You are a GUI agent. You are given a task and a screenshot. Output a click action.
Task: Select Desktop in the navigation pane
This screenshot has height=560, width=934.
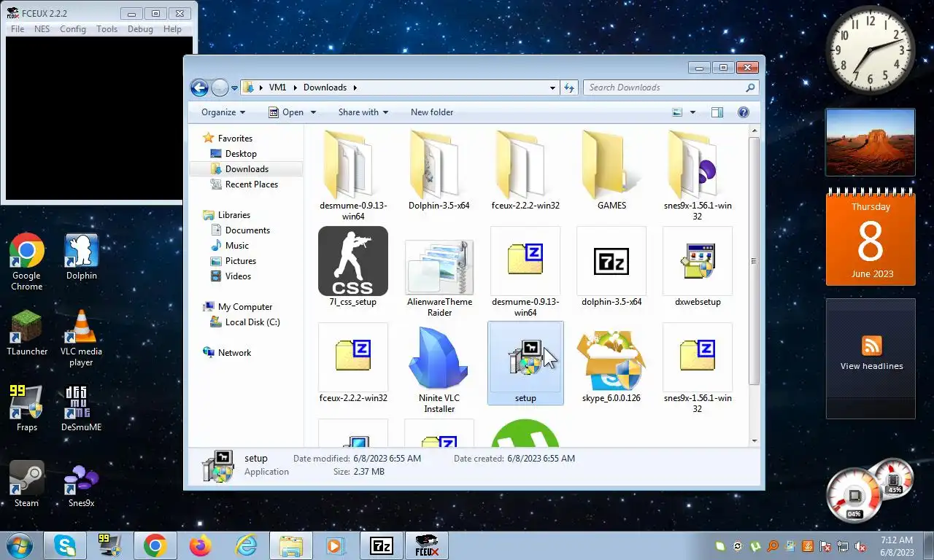point(241,154)
